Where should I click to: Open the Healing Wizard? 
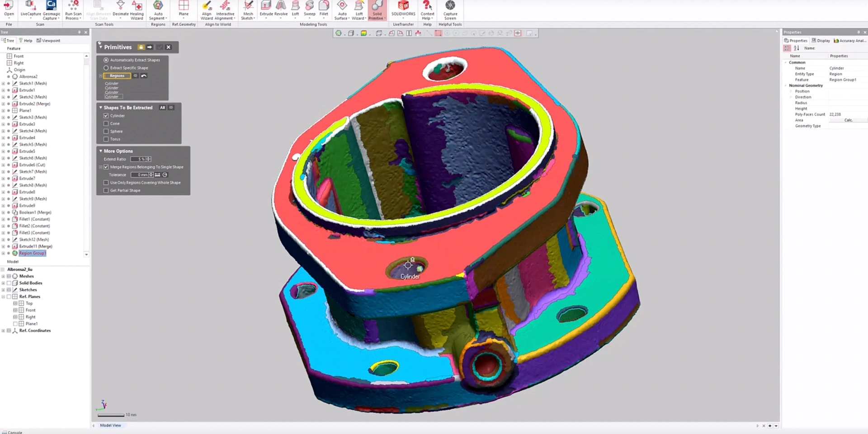pyautogui.click(x=137, y=10)
